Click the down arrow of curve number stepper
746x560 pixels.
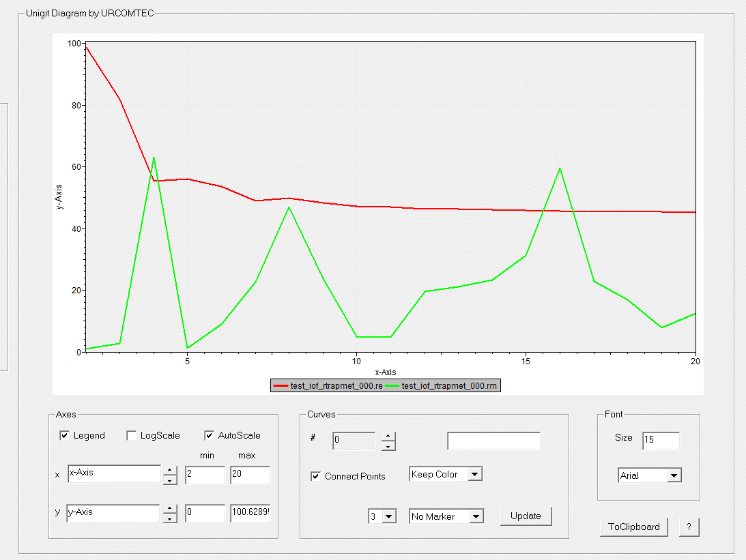388,446
